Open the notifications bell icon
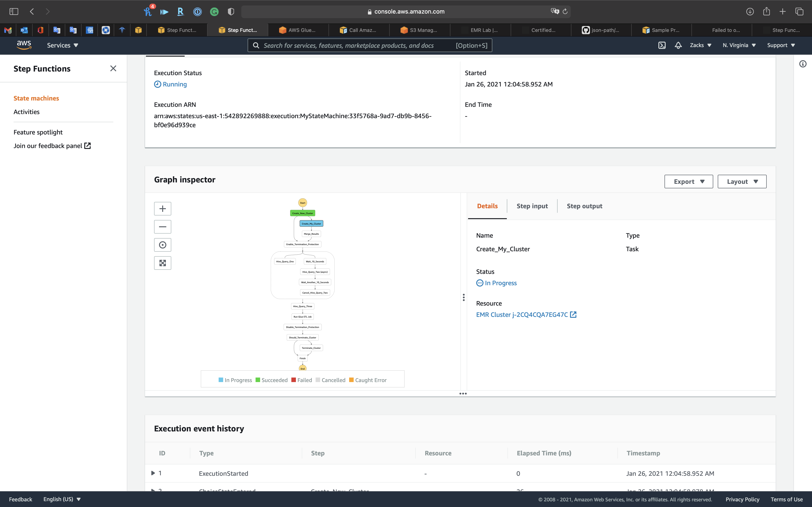812x507 pixels. [x=678, y=45]
